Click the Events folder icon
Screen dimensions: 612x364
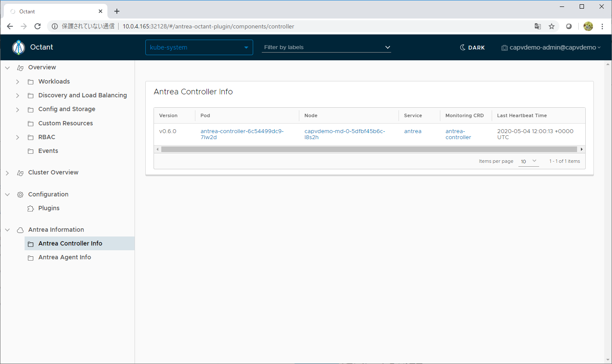(x=31, y=151)
